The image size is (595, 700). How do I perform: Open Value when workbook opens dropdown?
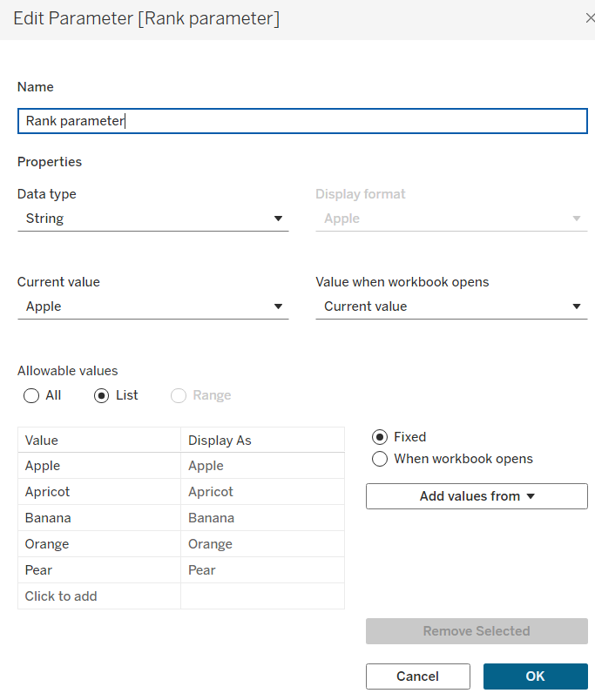coord(451,306)
